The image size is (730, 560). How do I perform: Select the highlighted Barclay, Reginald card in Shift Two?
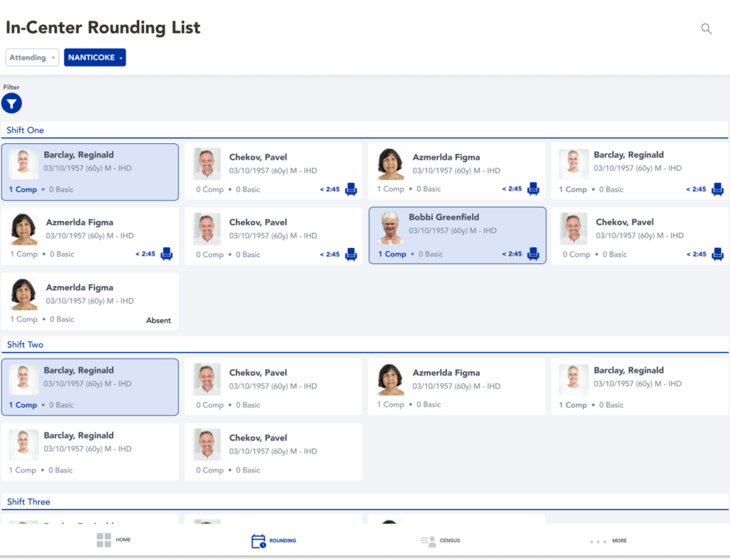tap(90, 387)
